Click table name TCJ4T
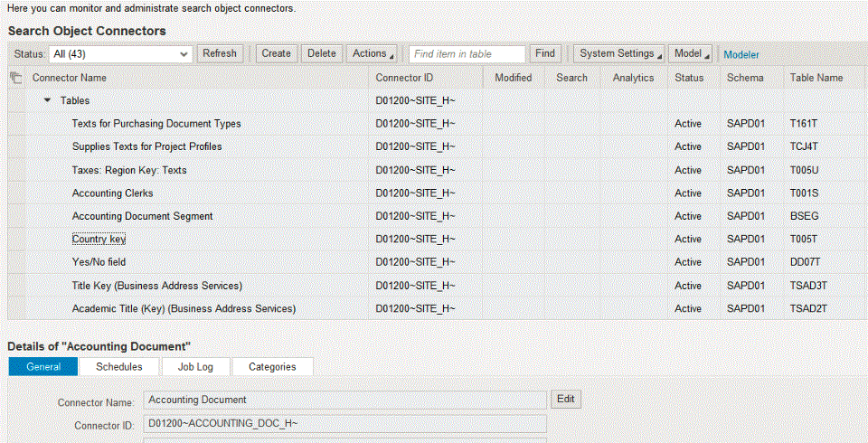The image size is (868, 443). click(x=805, y=146)
